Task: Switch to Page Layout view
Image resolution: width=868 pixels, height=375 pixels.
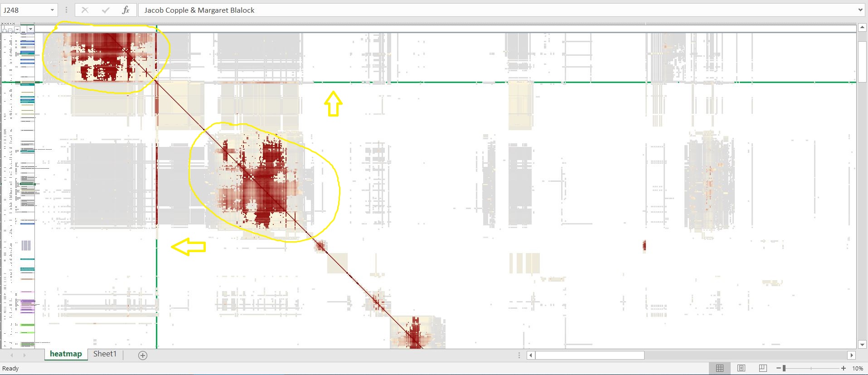Action: point(741,368)
